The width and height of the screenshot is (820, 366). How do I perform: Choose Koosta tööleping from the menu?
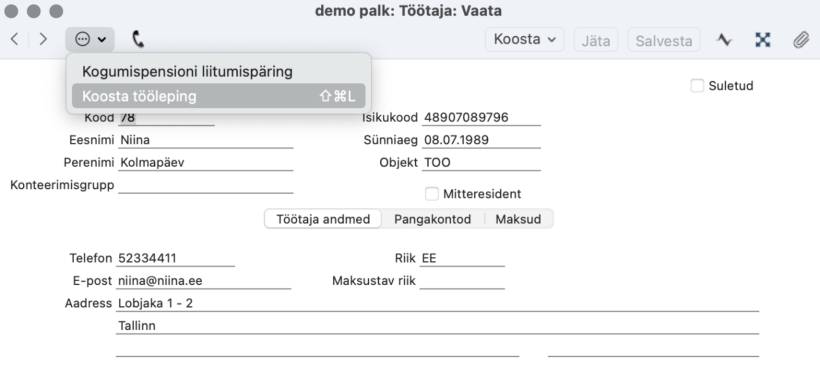[x=219, y=96]
